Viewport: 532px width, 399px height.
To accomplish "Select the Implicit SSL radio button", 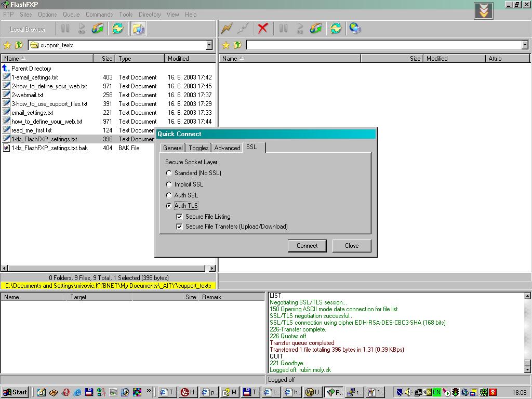I will coord(169,184).
